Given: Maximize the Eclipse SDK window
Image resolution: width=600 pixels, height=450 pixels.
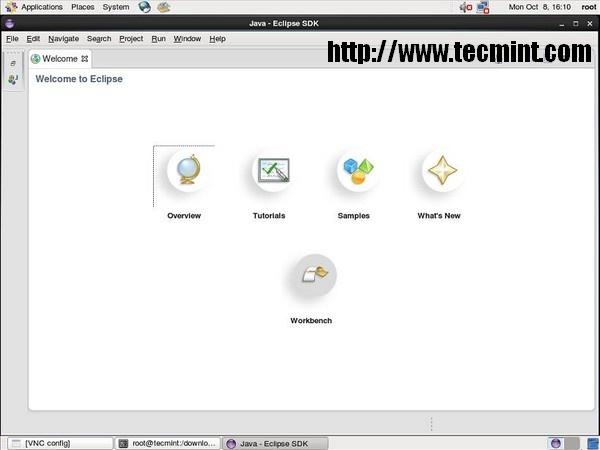Looking at the screenshot, I should 576,24.
